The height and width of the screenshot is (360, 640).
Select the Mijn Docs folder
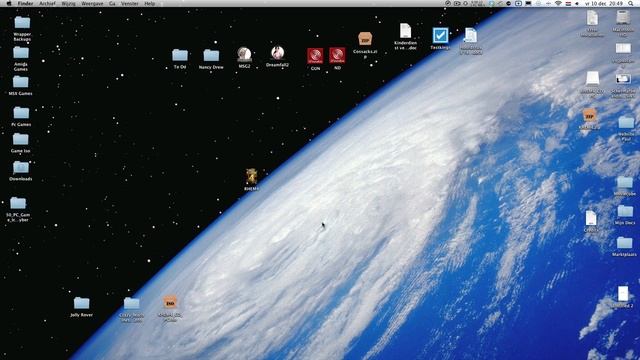(x=625, y=211)
